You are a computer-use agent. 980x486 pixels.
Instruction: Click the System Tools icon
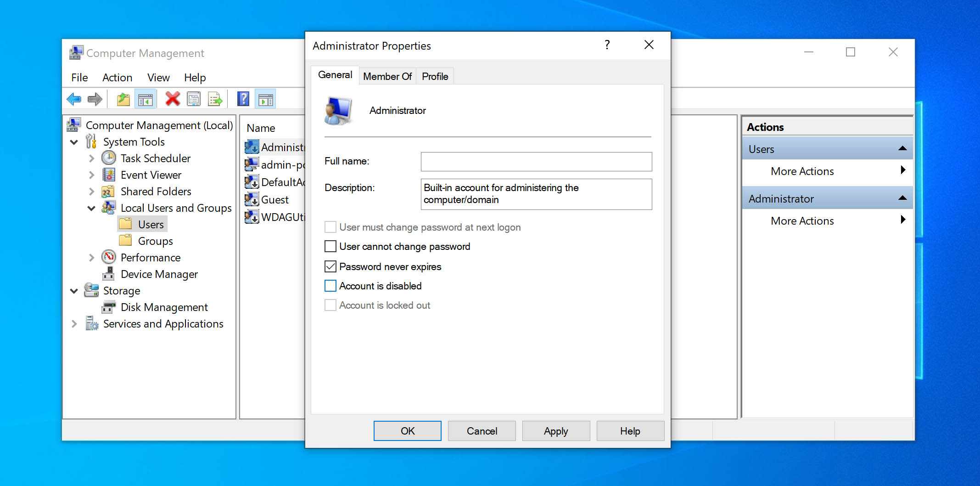(x=91, y=141)
